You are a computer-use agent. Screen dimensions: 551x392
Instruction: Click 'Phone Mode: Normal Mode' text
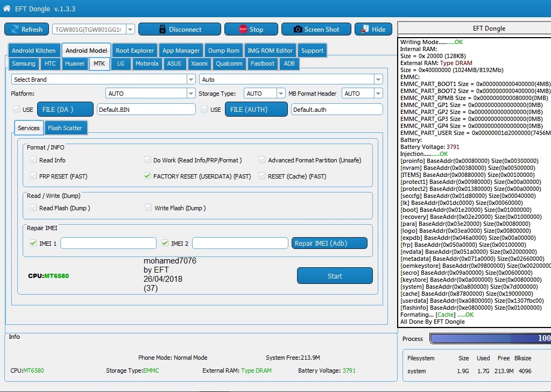pyautogui.click(x=173, y=358)
